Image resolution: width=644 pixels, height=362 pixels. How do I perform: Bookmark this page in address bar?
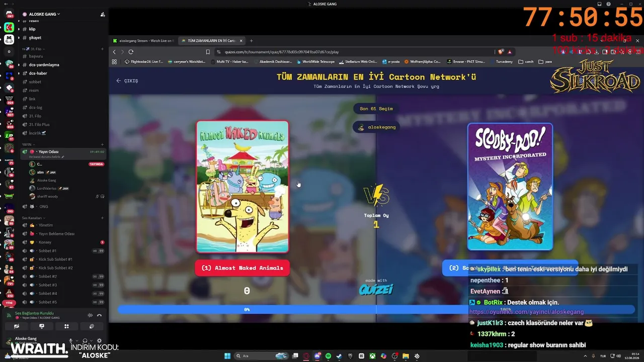point(208,52)
